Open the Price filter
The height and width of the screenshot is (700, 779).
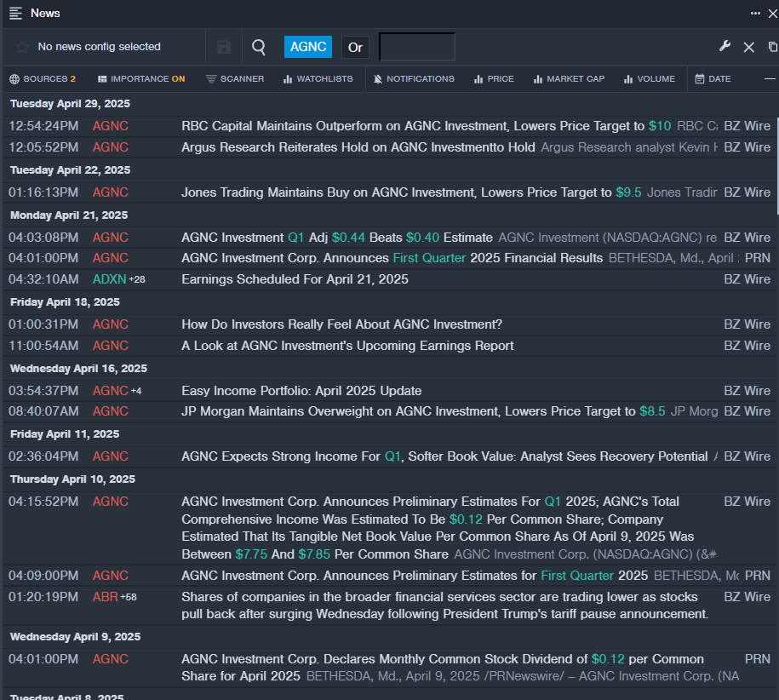coord(494,79)
